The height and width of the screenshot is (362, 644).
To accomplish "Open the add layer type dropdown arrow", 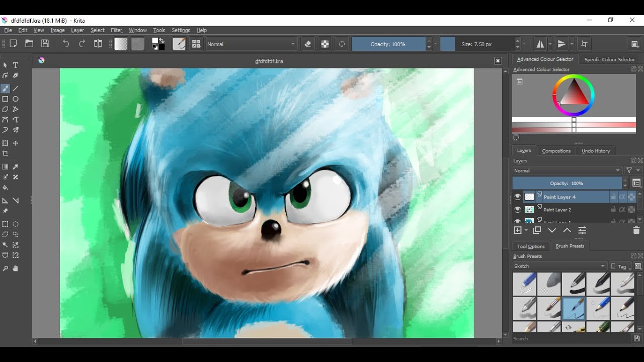I will tap(526, 230).
